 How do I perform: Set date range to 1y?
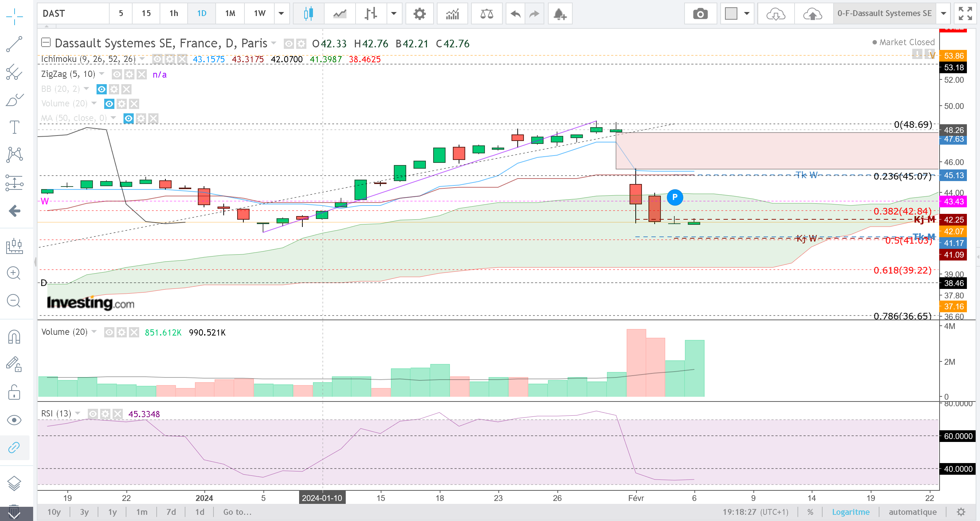point(112,512)
